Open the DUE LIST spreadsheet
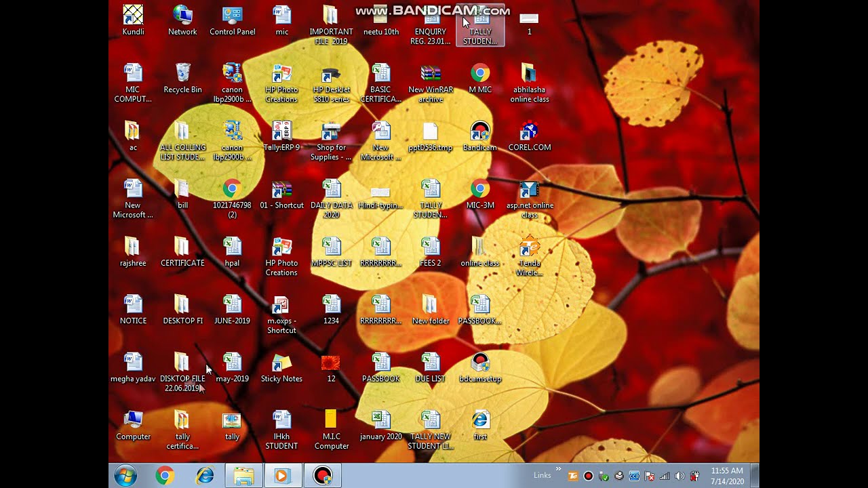Screen dimensions: 868x488 [431, 367]
